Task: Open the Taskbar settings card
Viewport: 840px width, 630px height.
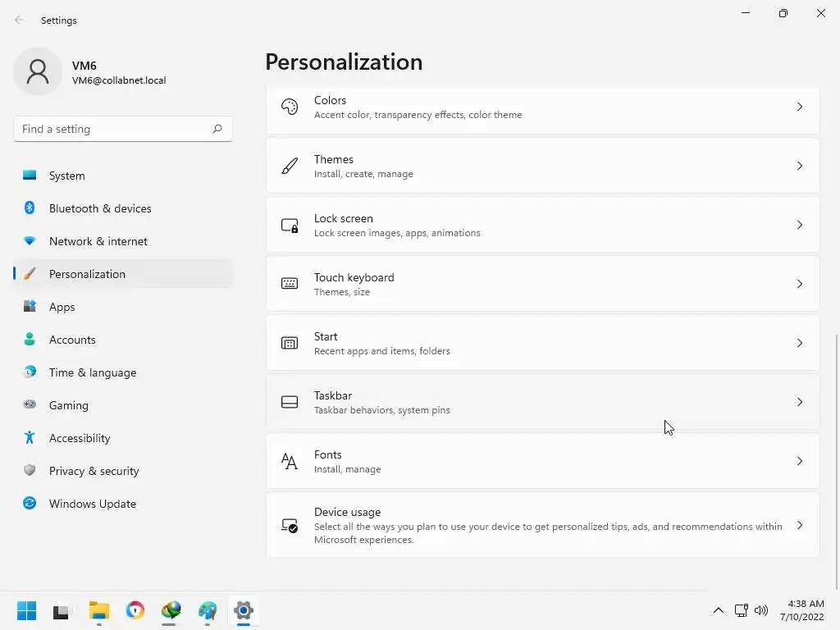Action: (x=543, y=402)
